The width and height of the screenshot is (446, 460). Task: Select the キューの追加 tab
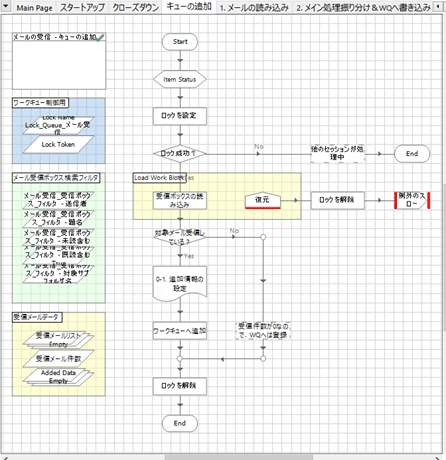189,7
